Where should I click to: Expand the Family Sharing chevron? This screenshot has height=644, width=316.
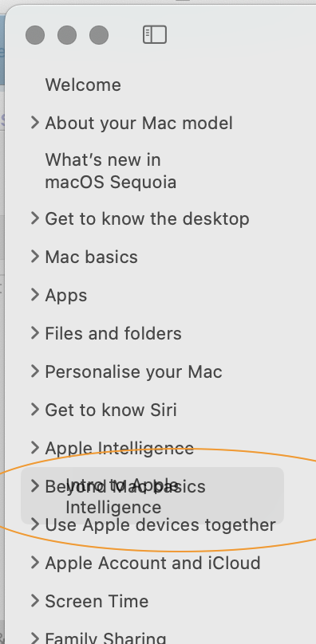[35, 638]
